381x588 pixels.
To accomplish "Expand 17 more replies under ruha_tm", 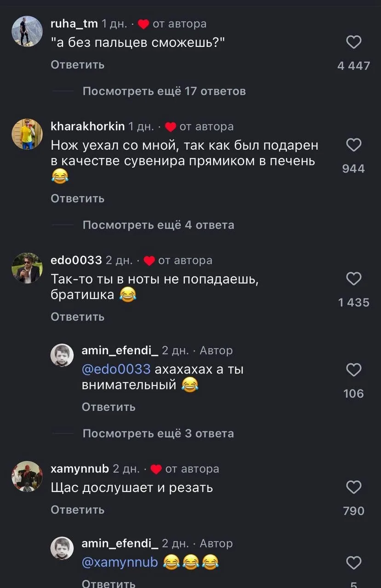I will 164,91.
